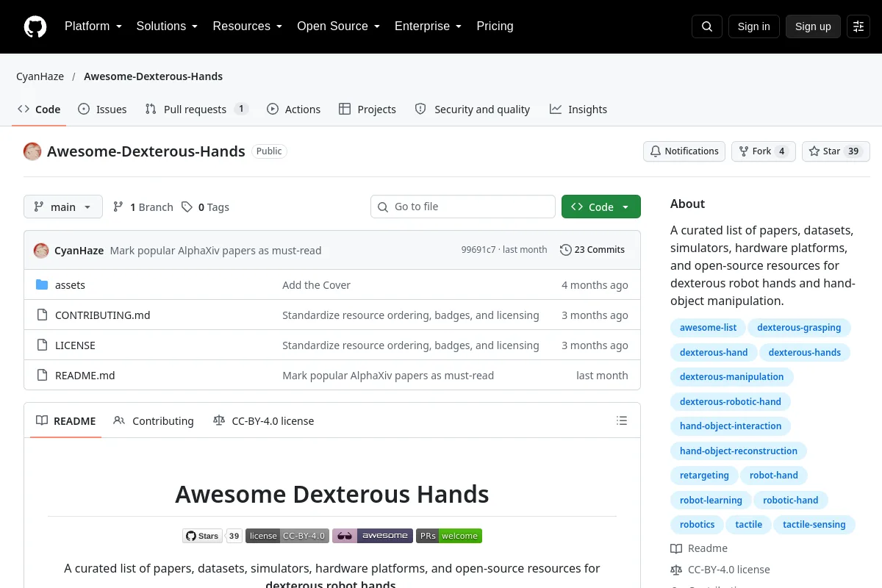
Task: Click the Sign in button
Action: coord(753,26)
